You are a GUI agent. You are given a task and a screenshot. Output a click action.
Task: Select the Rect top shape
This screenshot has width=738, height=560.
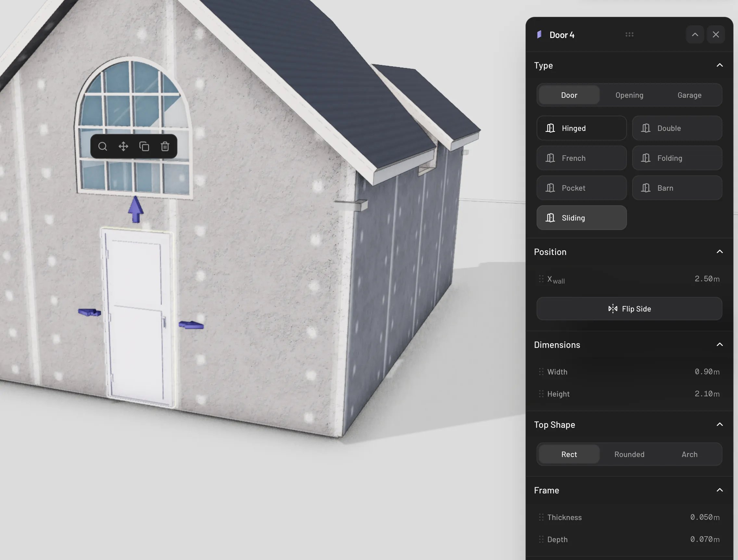[x=569, y=454]
